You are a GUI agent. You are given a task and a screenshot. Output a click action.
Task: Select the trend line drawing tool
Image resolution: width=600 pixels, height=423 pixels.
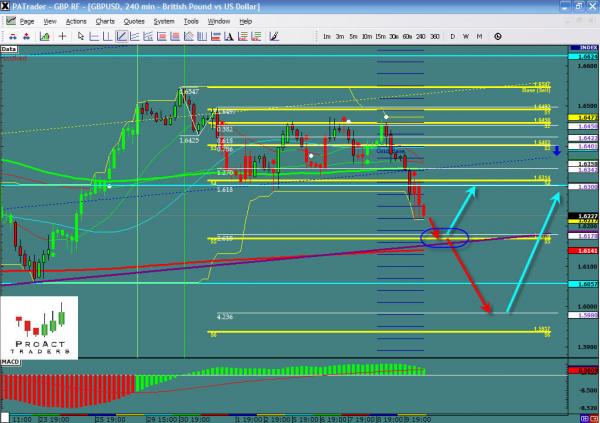(121, 37)
